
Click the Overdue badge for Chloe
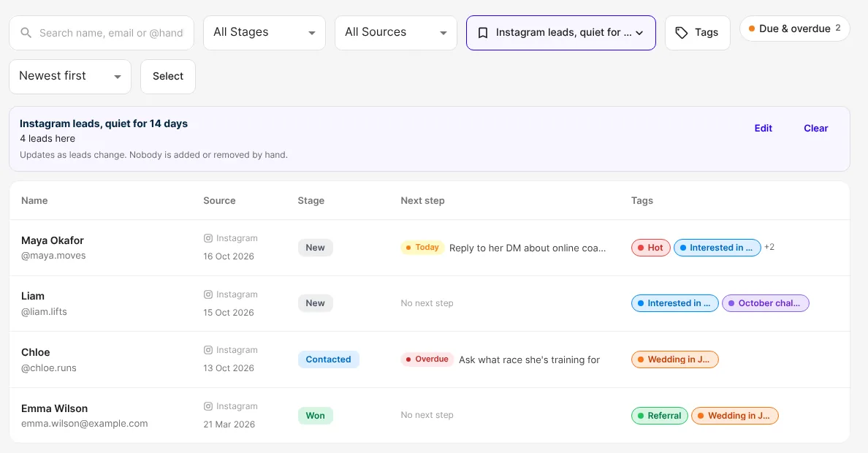(x=427, y=359)
